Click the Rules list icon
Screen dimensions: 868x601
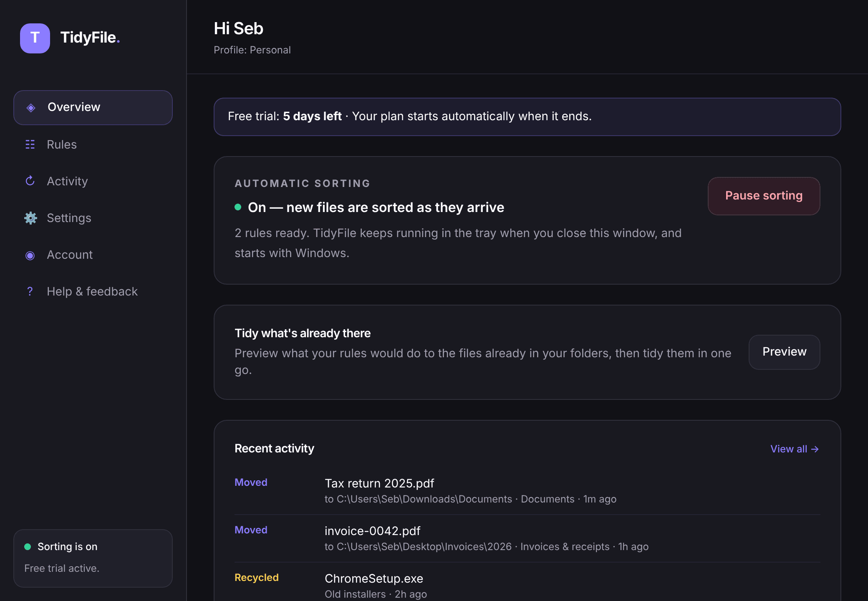[x=30, y=144]
